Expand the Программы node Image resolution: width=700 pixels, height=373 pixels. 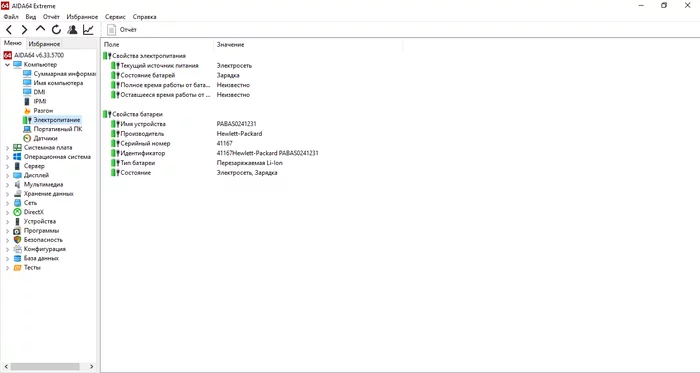[x=7, y=231]
